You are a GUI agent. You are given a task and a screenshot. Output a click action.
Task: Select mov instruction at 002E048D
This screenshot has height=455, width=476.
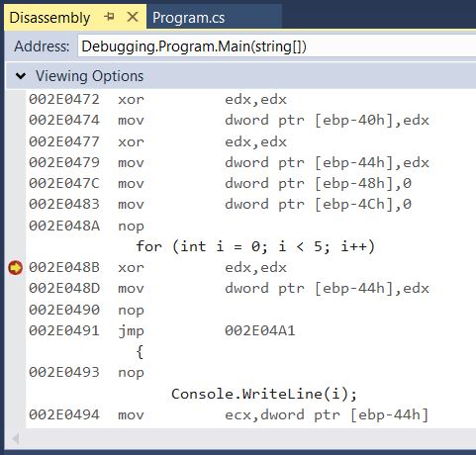coord(229,288)
